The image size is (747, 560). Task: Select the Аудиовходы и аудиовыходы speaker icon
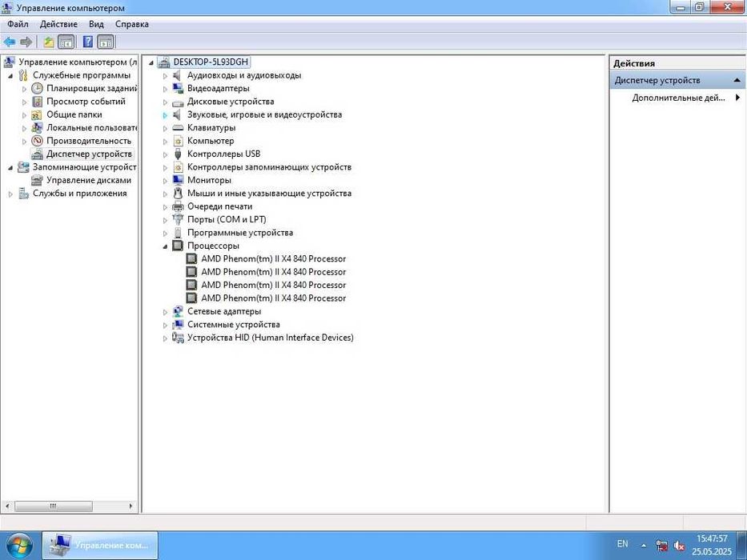point(177,75)
